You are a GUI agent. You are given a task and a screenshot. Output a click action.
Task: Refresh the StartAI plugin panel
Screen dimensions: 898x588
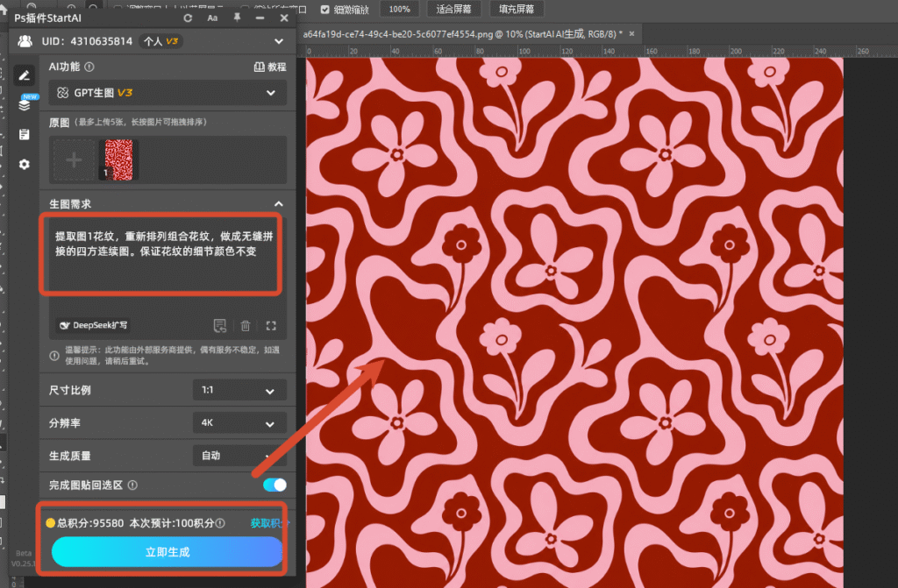(x=188, y=18)
